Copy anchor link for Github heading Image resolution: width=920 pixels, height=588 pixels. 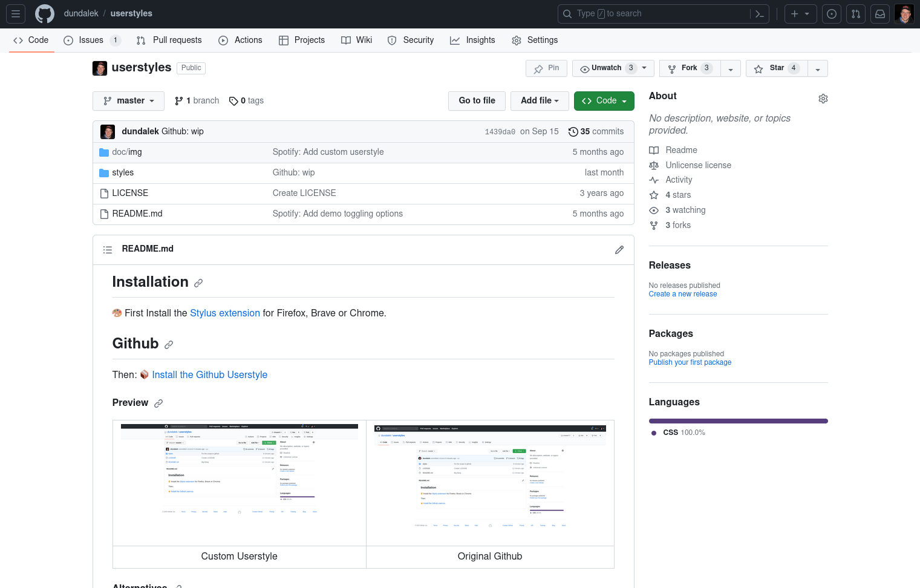[x=169, y=344]
